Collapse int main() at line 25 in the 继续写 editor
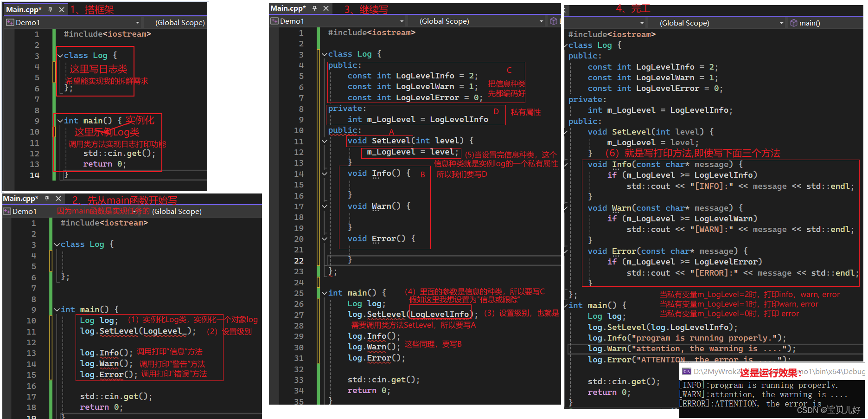 [325, 293]
